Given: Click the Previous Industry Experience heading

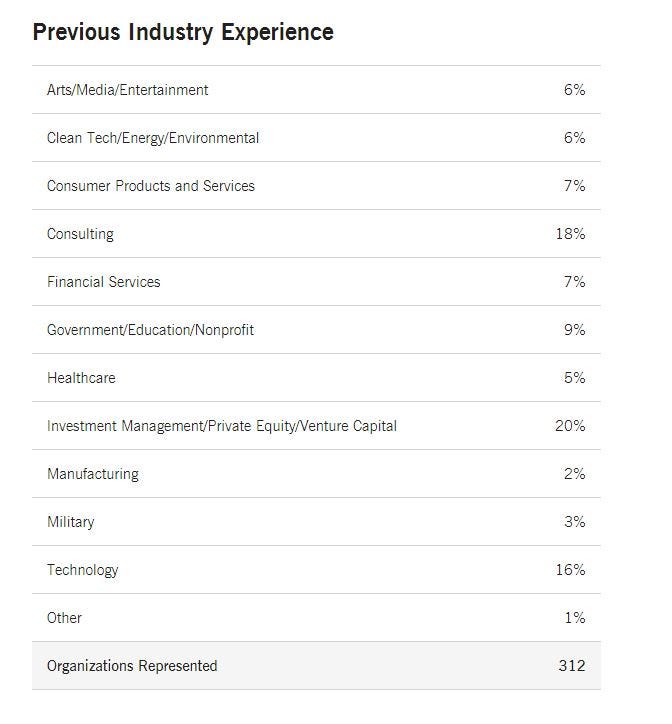Looking at the screenshot, I should (183, 32).
